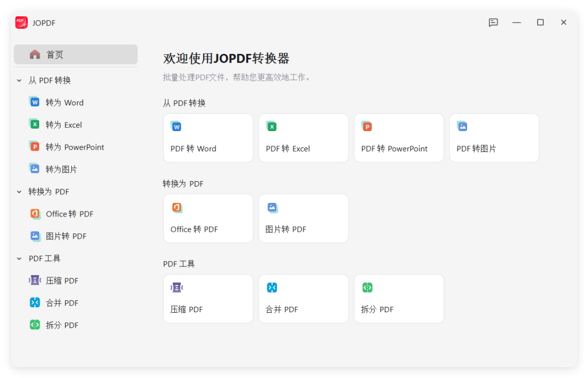Viewport: 588px width, 378px height.
Task: Click the split icon on 拆分 PDF card
Action: [367, 288]
